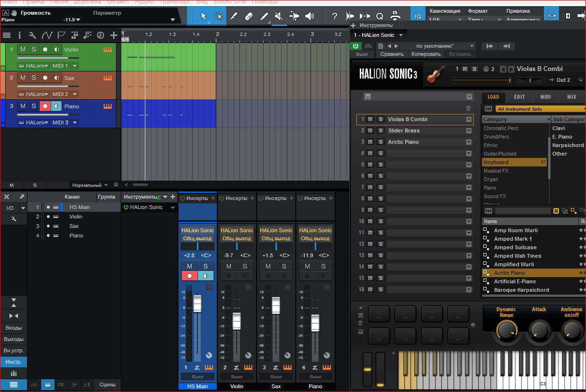
Task: Switch to the EDIT tab in HALion Sonic
Action: tap(519, 97)
